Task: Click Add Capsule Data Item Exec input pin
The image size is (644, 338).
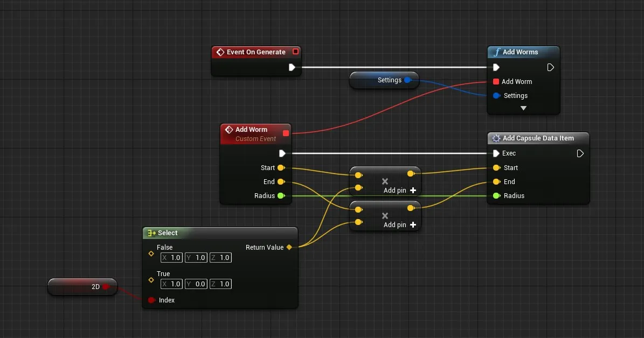Action: [496, 153]
